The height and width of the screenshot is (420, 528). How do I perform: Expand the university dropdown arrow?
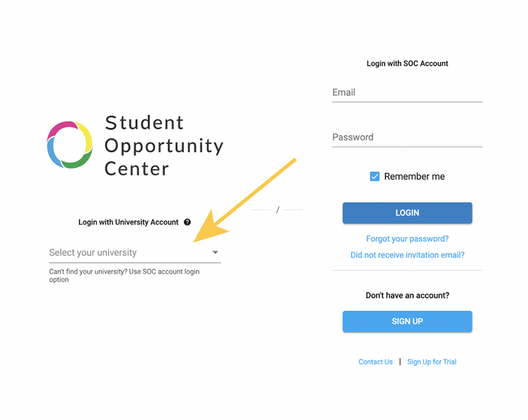click(216, 253)
